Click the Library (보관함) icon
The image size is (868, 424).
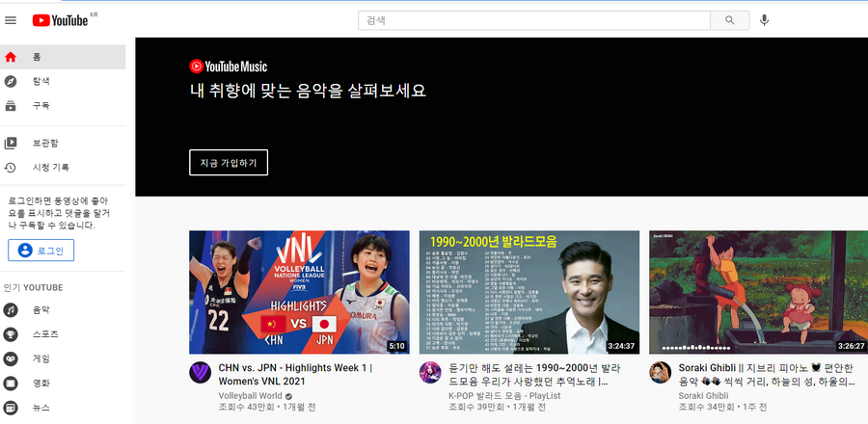(x=11, y=144)
